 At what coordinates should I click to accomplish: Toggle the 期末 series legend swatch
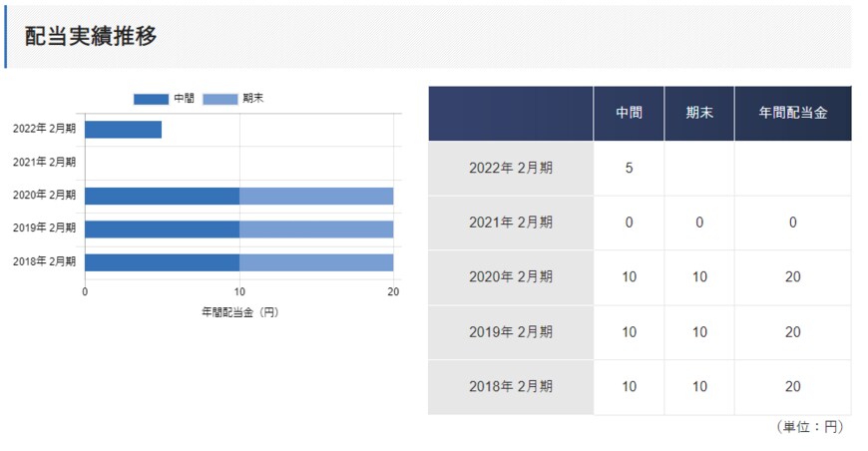219,99
